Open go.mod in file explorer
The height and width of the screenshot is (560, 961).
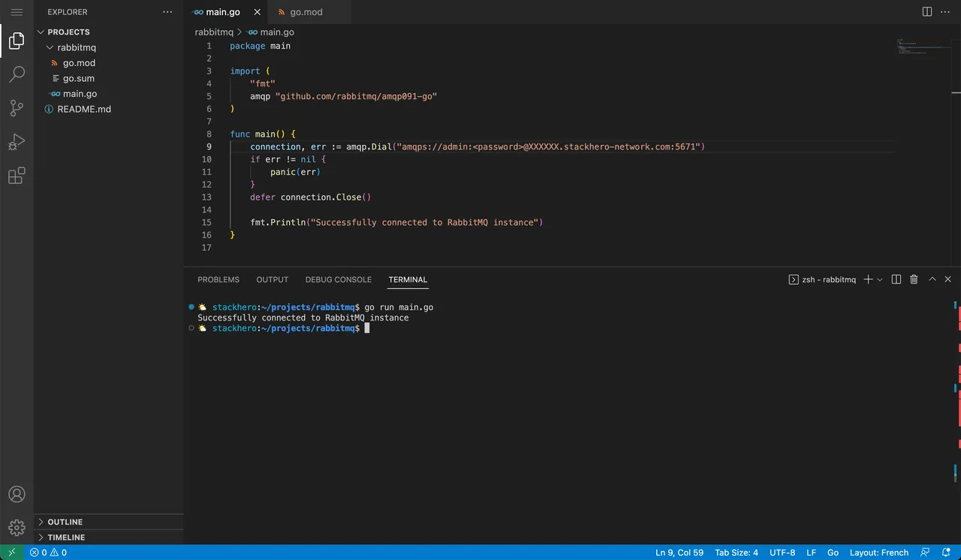tap(108, 63)
